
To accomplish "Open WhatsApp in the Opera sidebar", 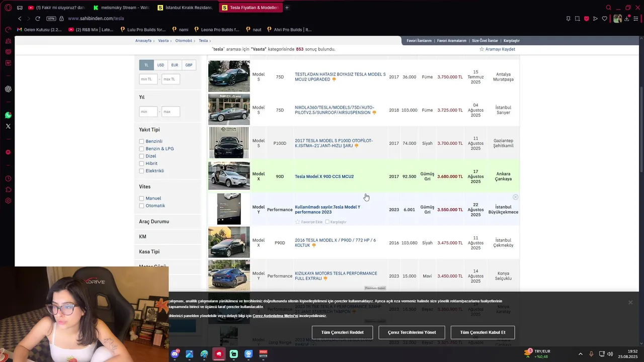I will point(8,115).
